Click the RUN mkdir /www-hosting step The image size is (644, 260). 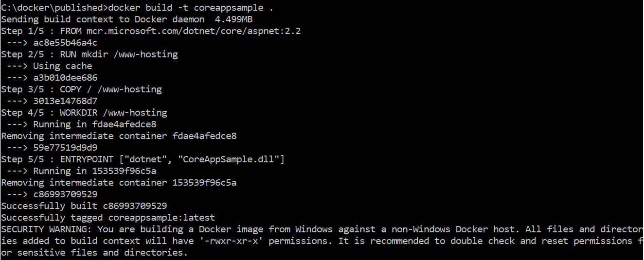pyautogui.click(x=89, y=54)
